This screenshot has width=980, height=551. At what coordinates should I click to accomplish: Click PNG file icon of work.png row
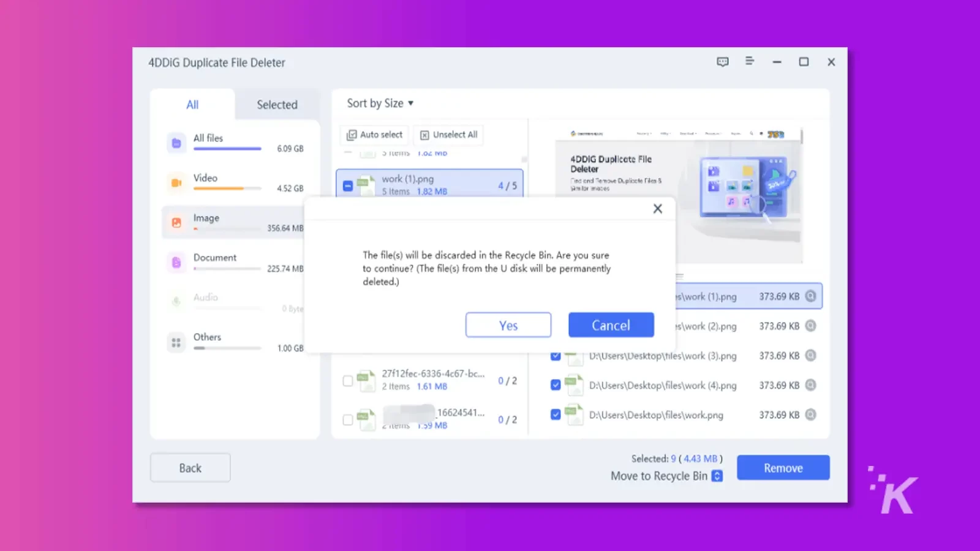pyautogui.click(x=574, y=414)
